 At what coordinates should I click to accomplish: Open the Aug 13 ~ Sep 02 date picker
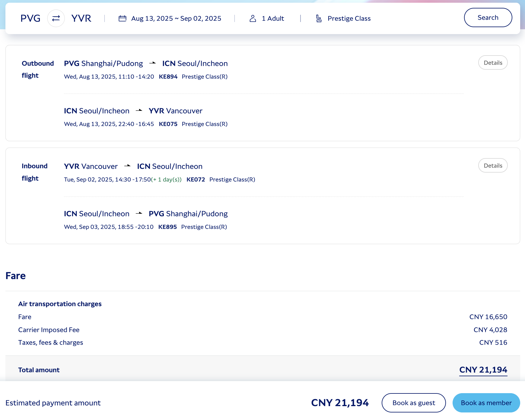point(176,18)
